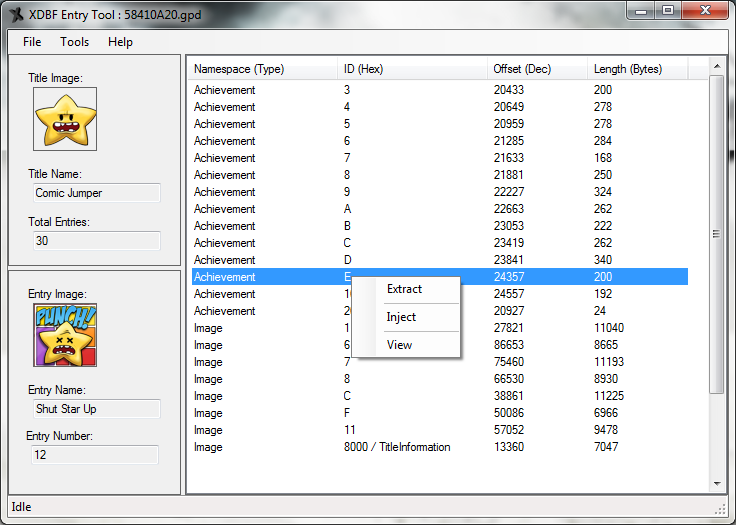Click the resize grip in status bar
This screenshot has height=525, width=736.
tap(721, 510)
